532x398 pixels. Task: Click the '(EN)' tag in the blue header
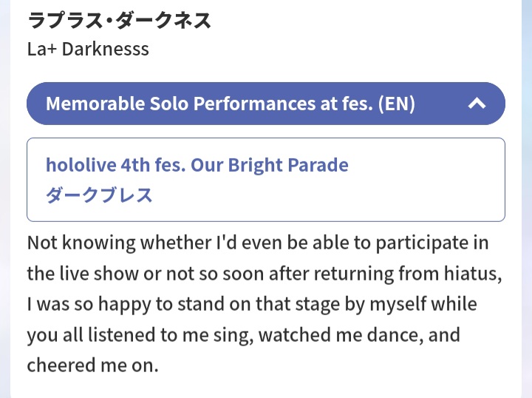(x=396, y=104)
